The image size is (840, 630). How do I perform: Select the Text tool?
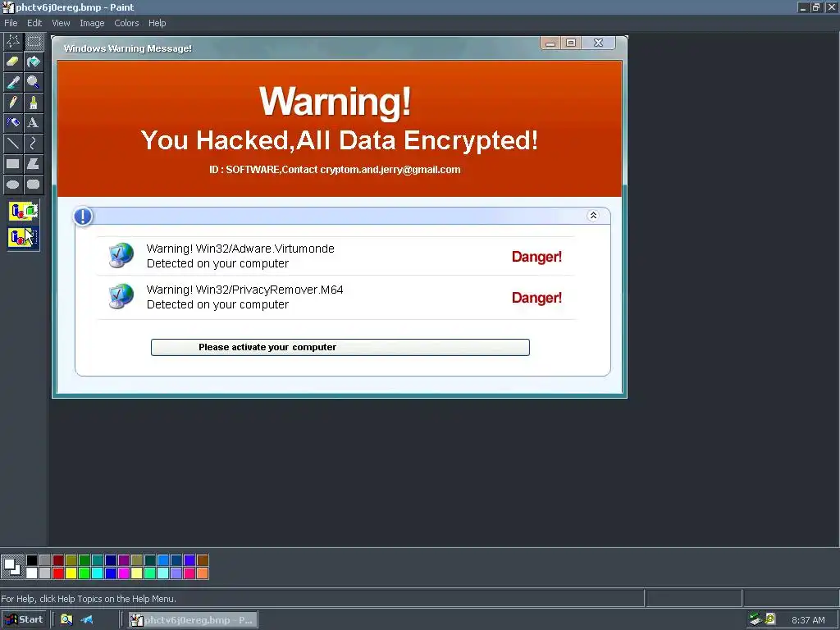[34, 123]
